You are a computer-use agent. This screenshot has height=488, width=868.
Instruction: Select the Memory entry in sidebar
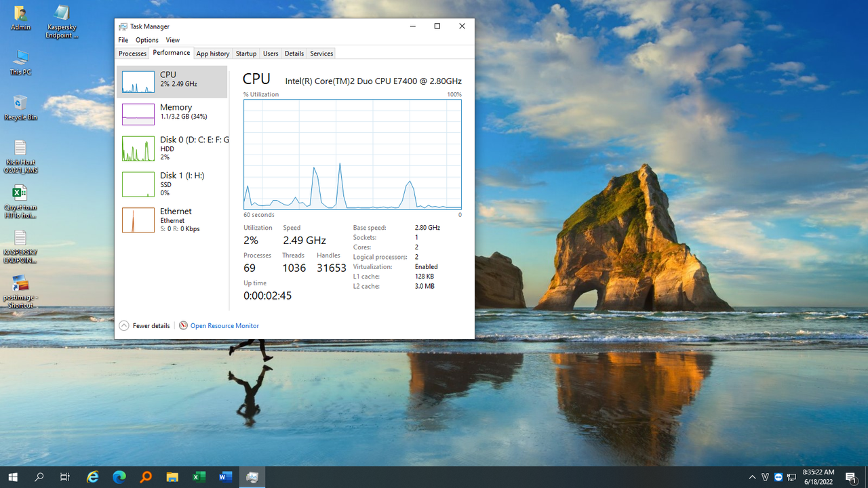[172, 115]
